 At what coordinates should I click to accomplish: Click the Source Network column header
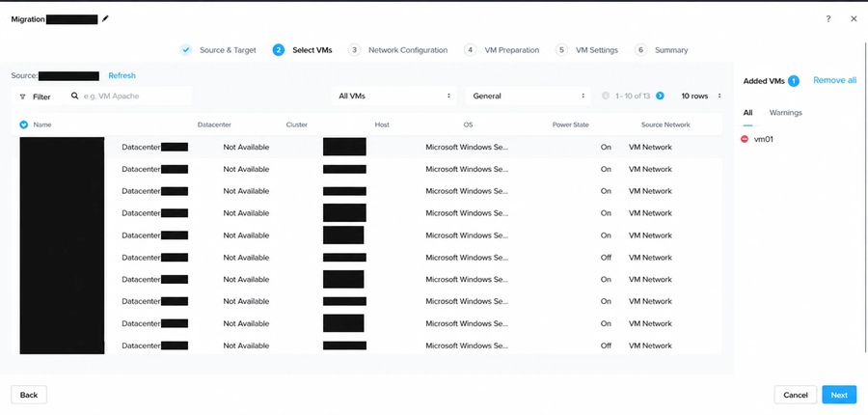click(665, 124)
